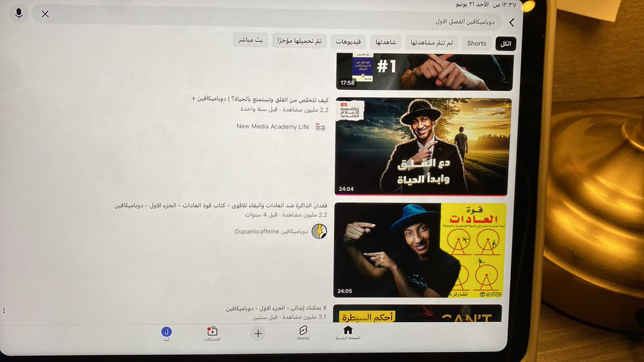Open the three-dot options menu at left edge
The width and height of the screenshot is (644, 362).
click(4, 311)
